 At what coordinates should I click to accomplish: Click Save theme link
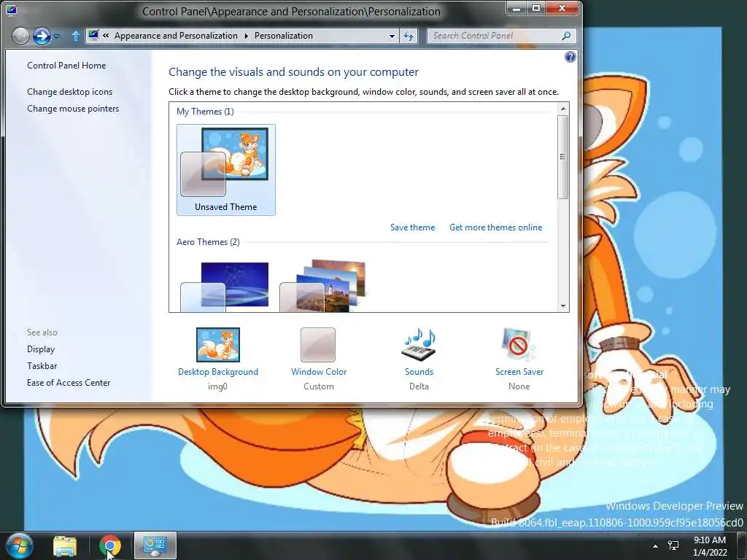[x=413, y=227]
